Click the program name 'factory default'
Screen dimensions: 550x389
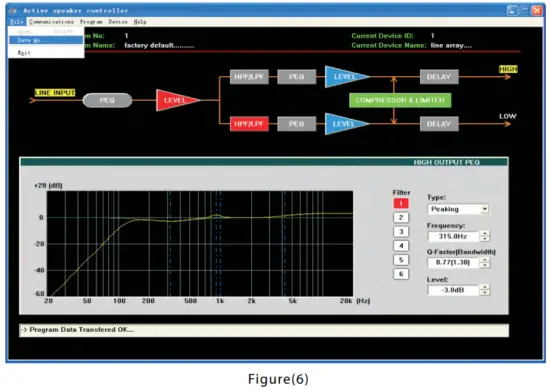(159, 45)
